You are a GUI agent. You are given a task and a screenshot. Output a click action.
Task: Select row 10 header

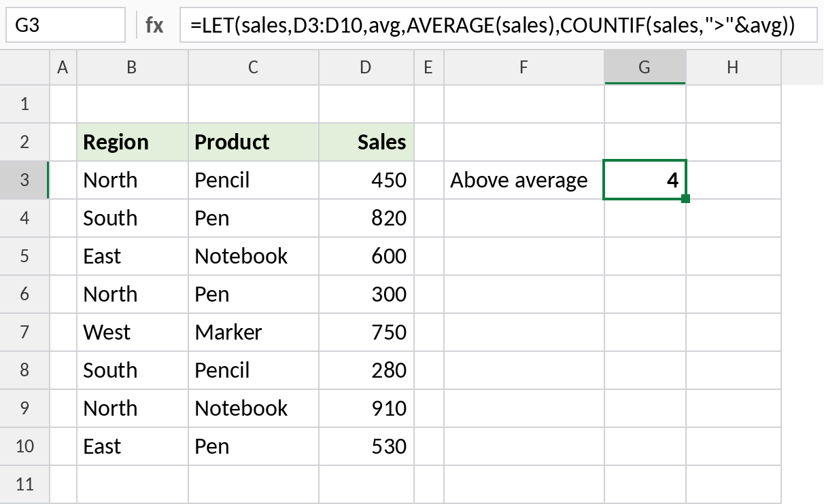point(25,446)
